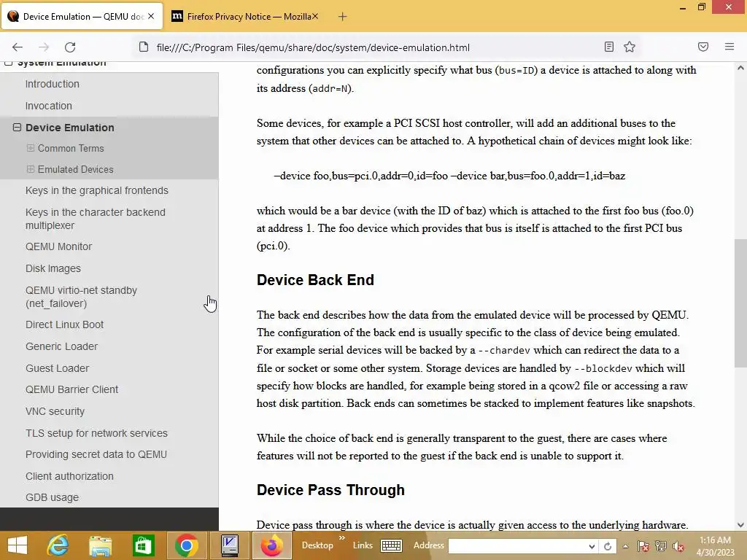Screen dimensions: 747x560
Task: Open Keys in the character backend multiplexer
Action: tap(96, 219)
